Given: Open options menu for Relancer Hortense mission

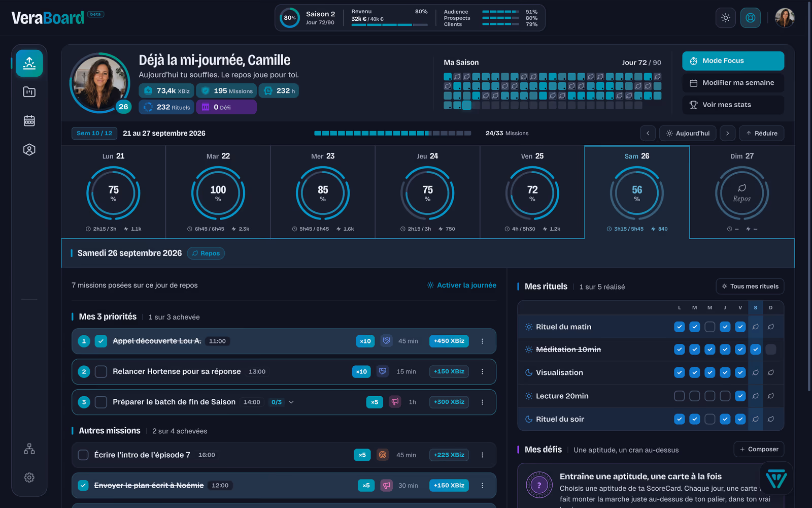Looking at the screenshot, I should 482,372.
